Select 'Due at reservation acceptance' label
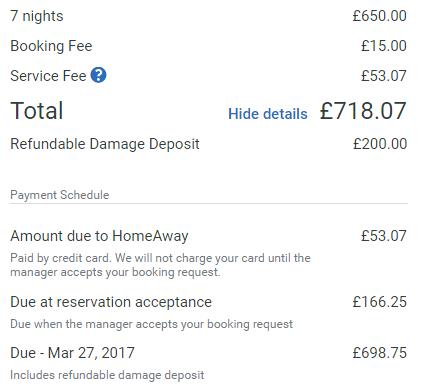424x392 pixels. point(111,302)
